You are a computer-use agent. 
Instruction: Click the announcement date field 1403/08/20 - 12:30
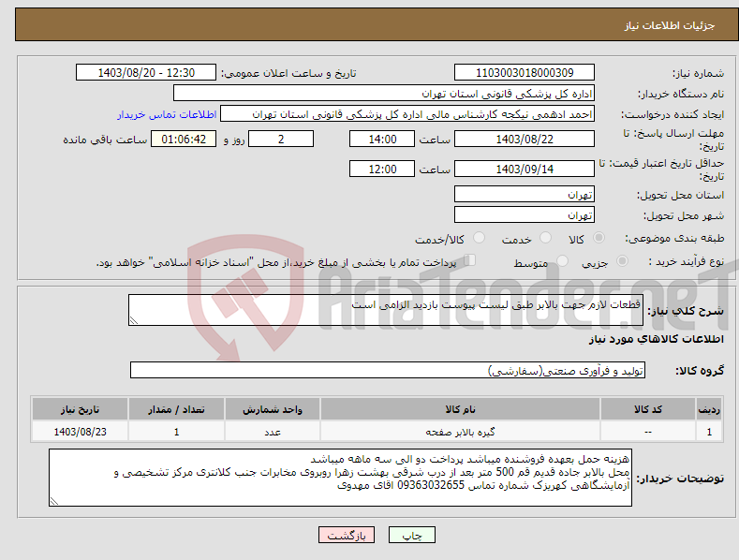coord(145,73)
